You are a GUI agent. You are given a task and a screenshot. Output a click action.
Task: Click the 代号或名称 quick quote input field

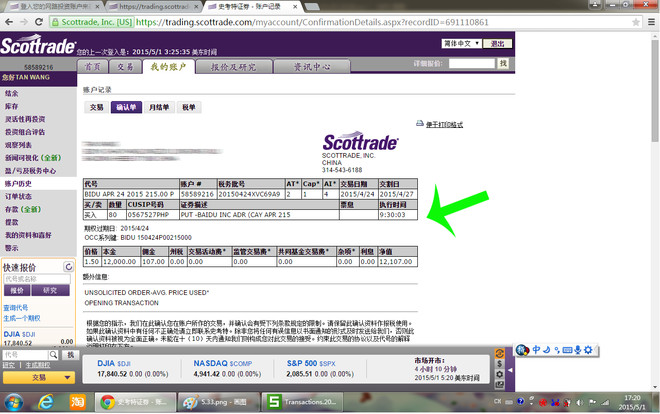pos(37,279)
